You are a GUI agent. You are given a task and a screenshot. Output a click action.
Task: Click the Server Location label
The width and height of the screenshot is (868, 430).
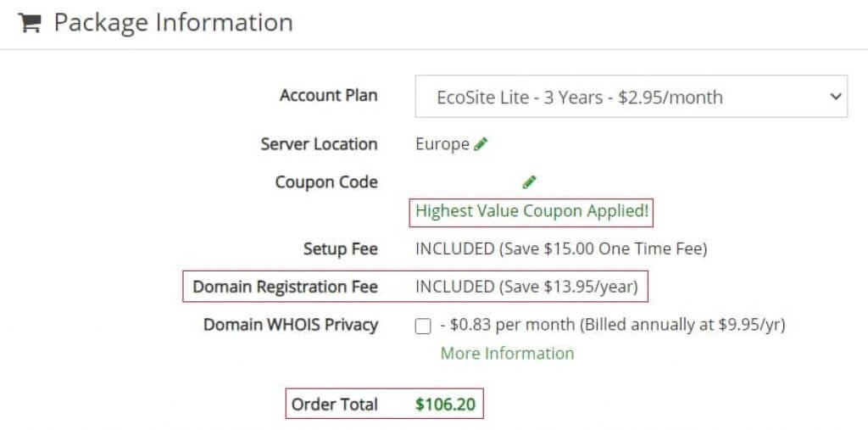[x=320, y=145]
